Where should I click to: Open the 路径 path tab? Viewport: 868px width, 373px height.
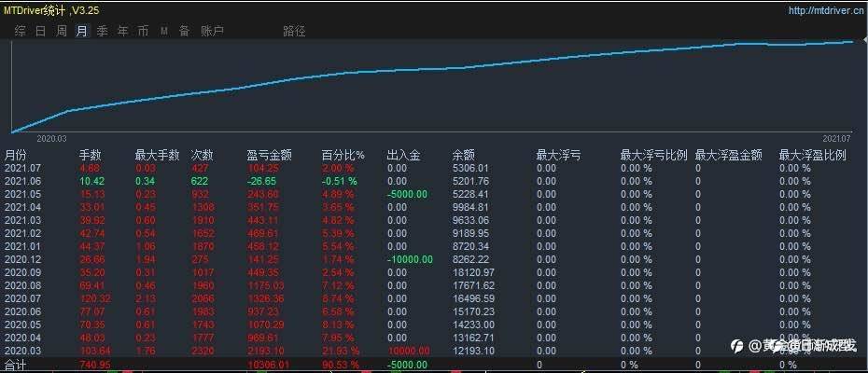click(x=294, y=31)
